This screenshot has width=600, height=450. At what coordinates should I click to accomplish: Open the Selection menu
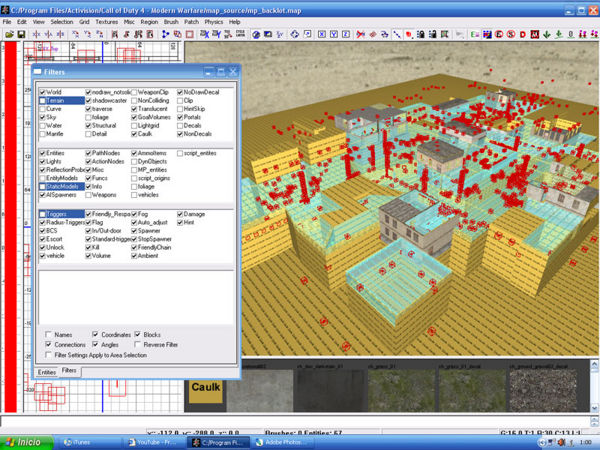(x=62, y=22)
